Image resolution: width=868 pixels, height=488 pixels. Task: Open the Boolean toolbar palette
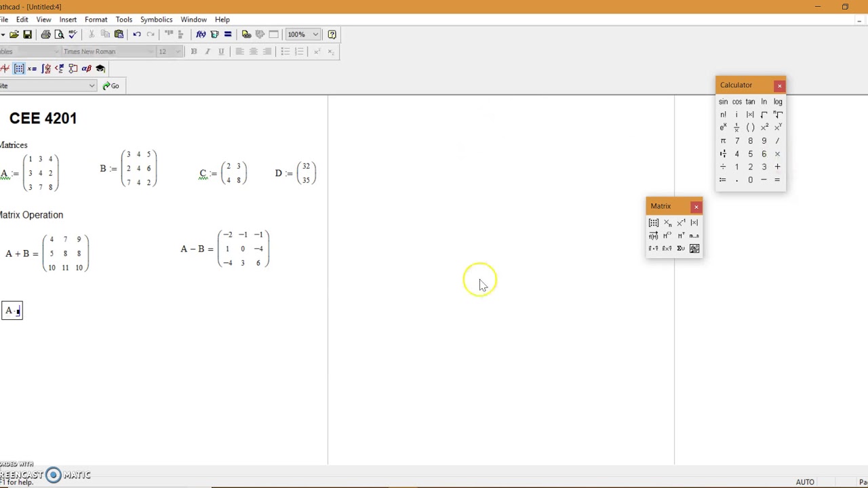pos(60,68)
